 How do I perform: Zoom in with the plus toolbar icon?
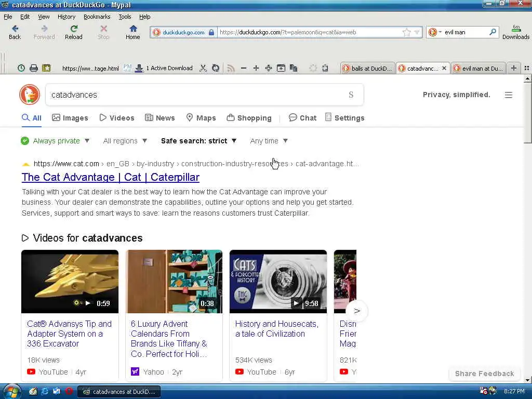(x=256, y=68)
